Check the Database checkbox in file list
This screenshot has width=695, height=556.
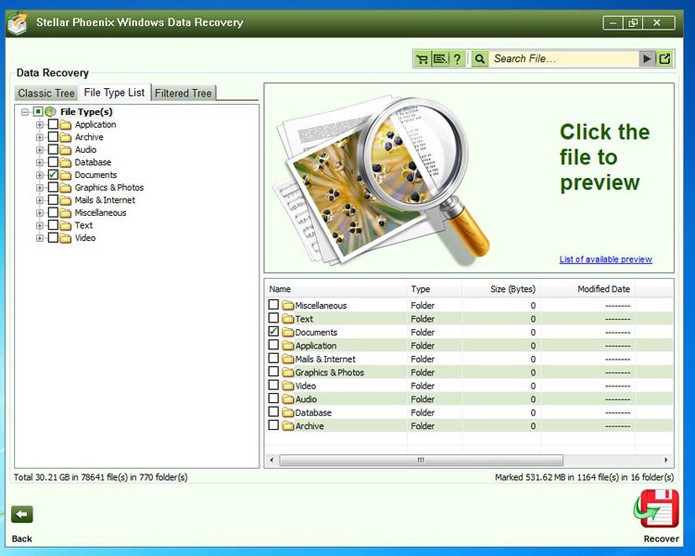click(273, 411)
